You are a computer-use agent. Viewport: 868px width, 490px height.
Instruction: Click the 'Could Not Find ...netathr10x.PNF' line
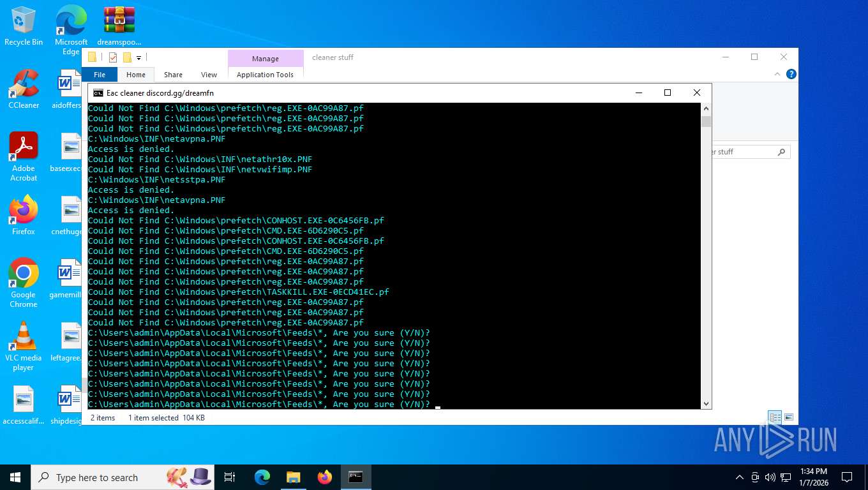pos(200,160)
